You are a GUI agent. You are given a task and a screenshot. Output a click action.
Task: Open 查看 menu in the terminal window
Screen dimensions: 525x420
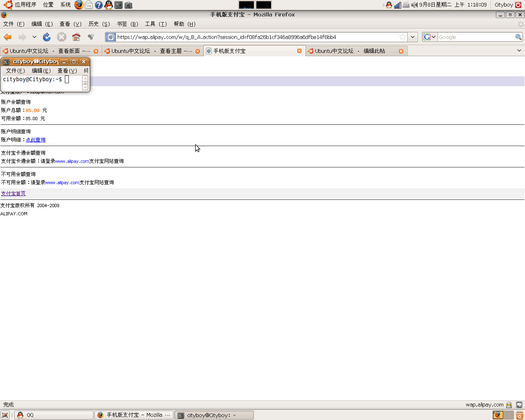67,71
